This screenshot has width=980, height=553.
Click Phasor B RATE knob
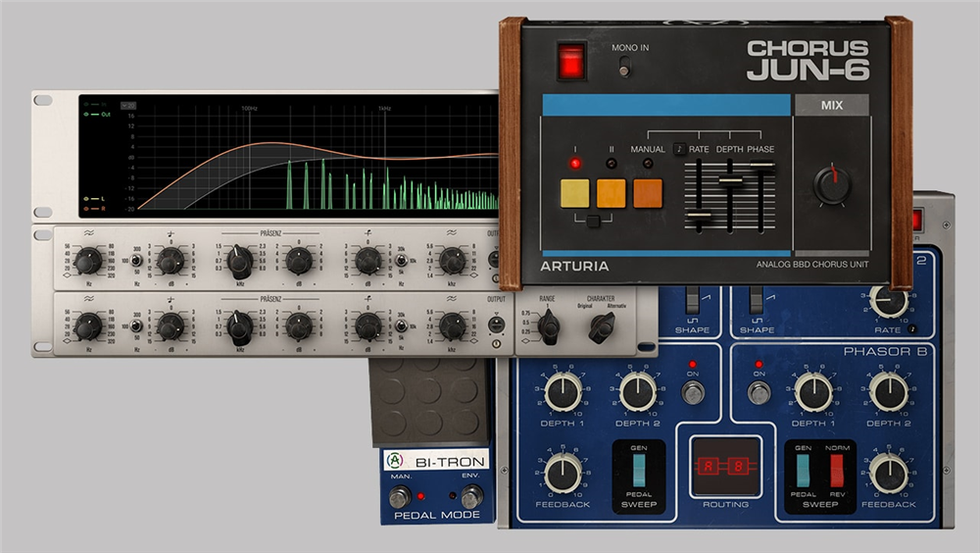[888, 300]
